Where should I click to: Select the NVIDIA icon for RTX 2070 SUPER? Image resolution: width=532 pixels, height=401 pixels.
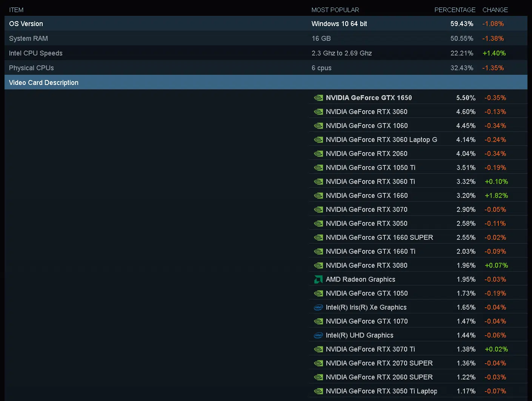click(x=318, y=363)
